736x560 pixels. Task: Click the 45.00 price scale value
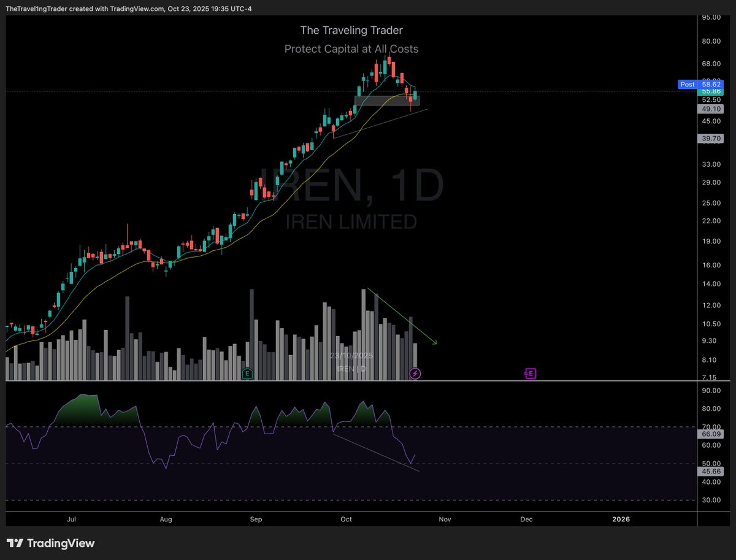711,121
